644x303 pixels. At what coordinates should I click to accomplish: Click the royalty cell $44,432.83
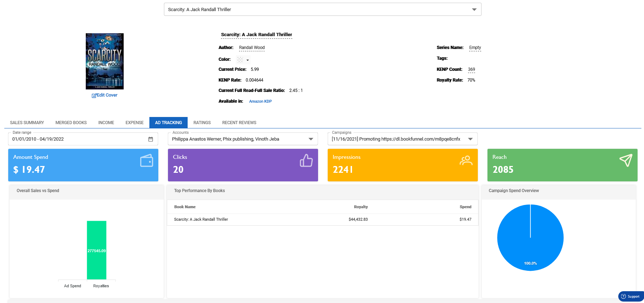358,220
